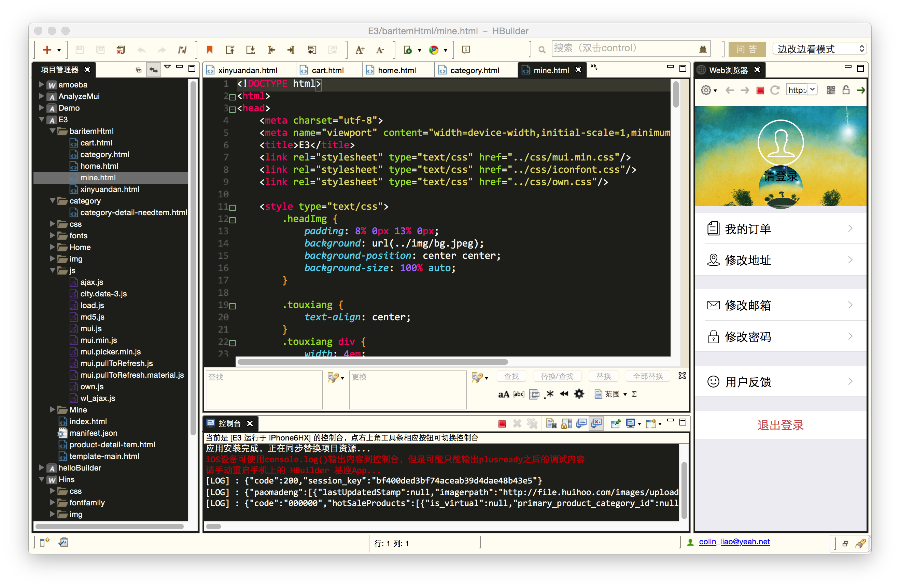Screen dimensions: 900x588
Task: Click the Chrome browser run icon
Action: pyautogui.click(x=434, y=50)
